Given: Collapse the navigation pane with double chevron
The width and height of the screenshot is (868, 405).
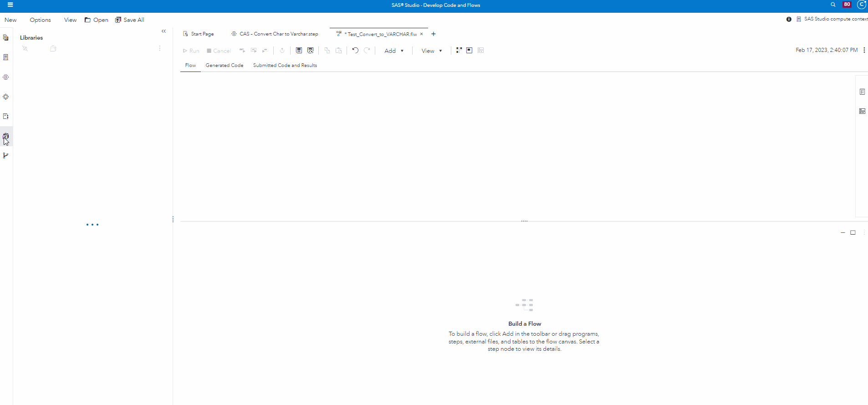Looking at the screenshot, I should [x=163, y=31].
